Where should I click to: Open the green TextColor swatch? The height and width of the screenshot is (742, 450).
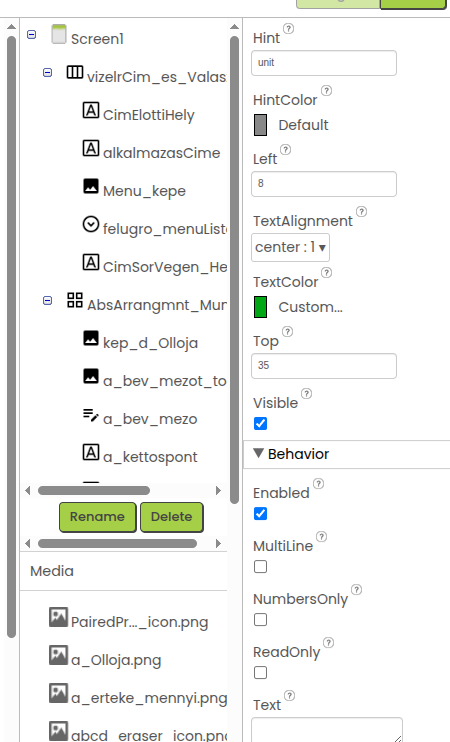click(x=261, y=307)
